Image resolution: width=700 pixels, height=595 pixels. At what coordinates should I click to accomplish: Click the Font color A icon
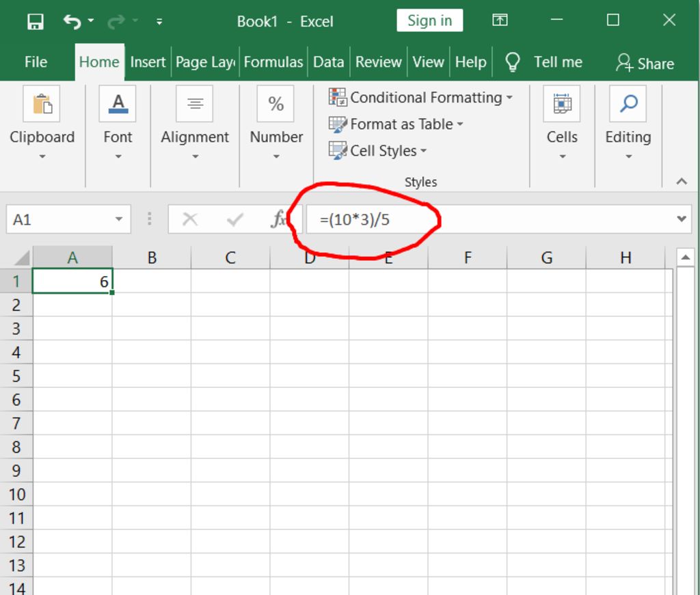tap(118, 103)
